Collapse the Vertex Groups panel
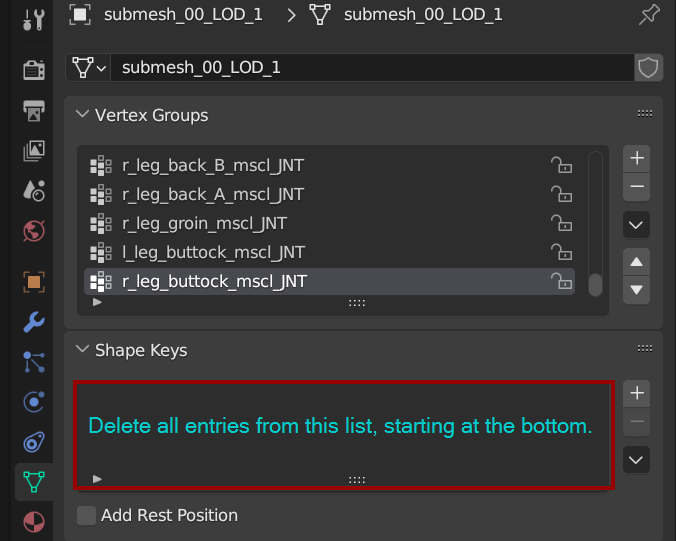Image resolution: width=676 pixels, height=541 pixels. [x=82, y=115]
